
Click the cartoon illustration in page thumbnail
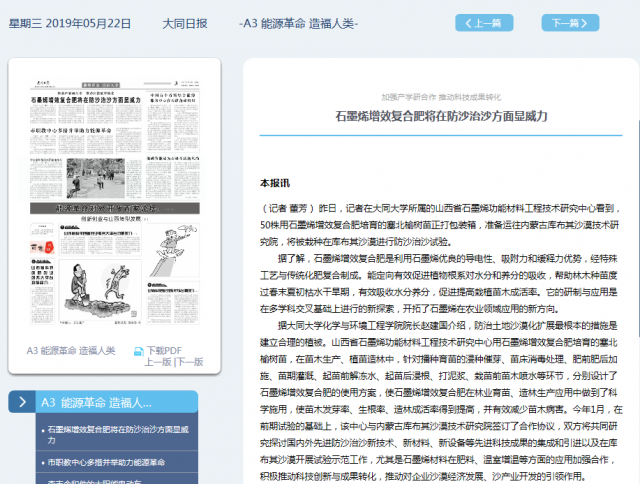[100, 291]
